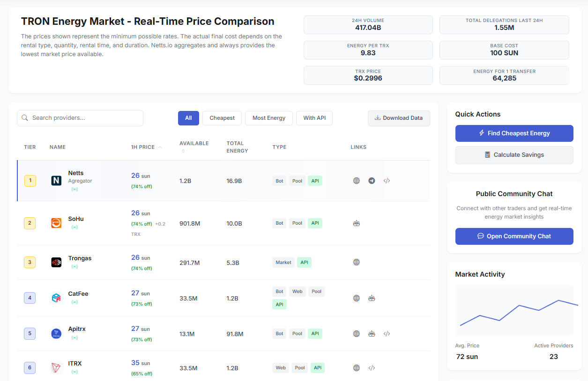Open the Netts API code icon
Screen dimensions: 588x381
pyautogui.click(x=387, y=181)
